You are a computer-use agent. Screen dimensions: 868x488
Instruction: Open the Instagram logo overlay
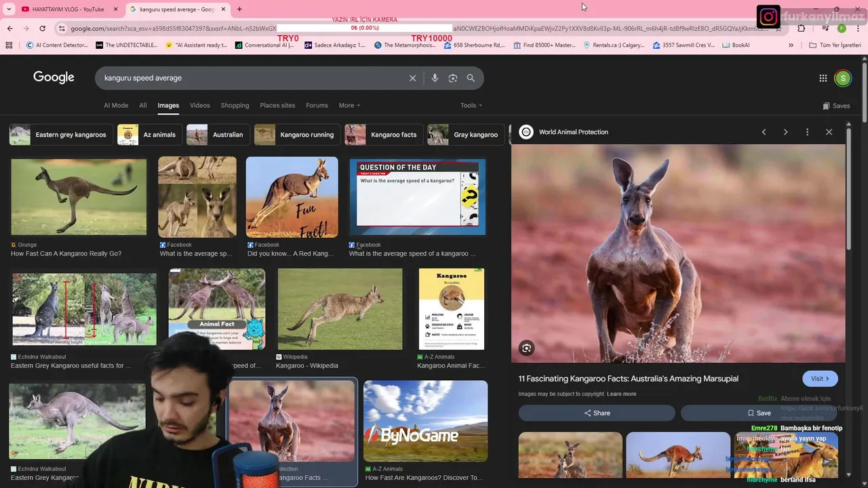[x=768, y=16]
